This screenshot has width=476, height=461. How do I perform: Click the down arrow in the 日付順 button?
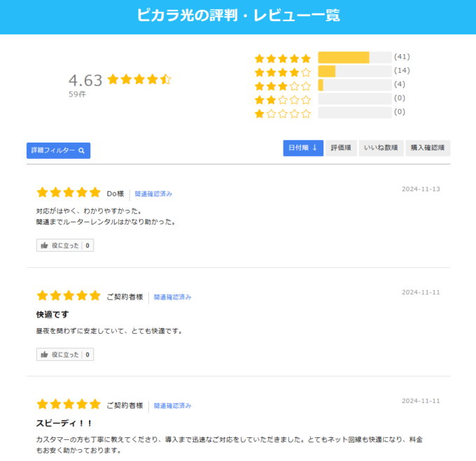315,148
